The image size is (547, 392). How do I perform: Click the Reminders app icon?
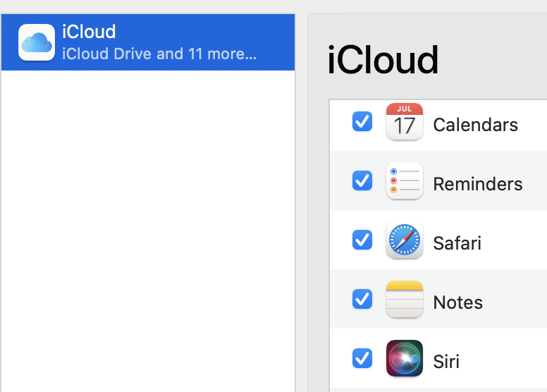pyautogui.click(x=405, y=180)
